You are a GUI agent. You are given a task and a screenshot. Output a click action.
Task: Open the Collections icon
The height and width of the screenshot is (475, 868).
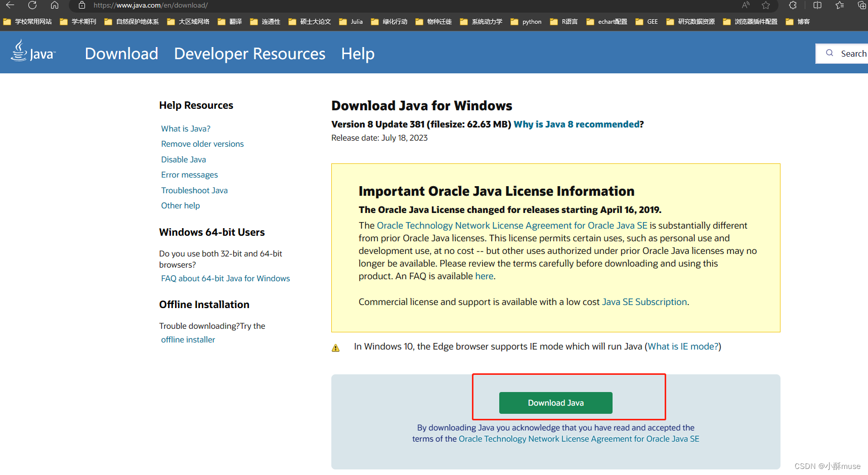click(x=862, y=5)
